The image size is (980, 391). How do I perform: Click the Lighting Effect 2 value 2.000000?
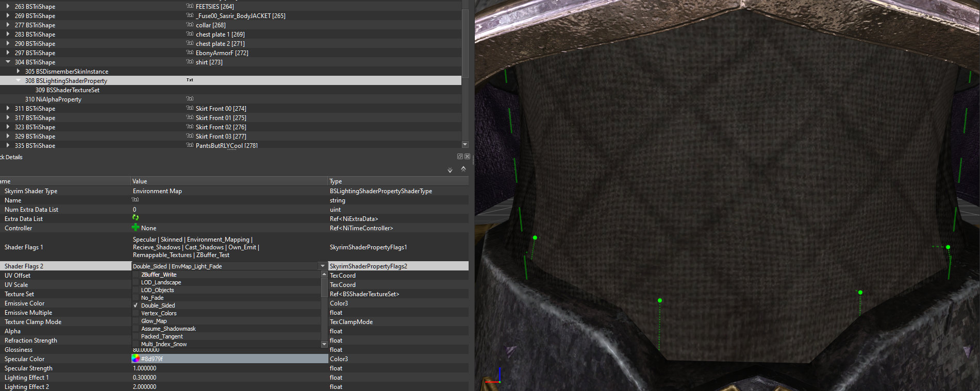pyautogui.click(x=144, y=386)
